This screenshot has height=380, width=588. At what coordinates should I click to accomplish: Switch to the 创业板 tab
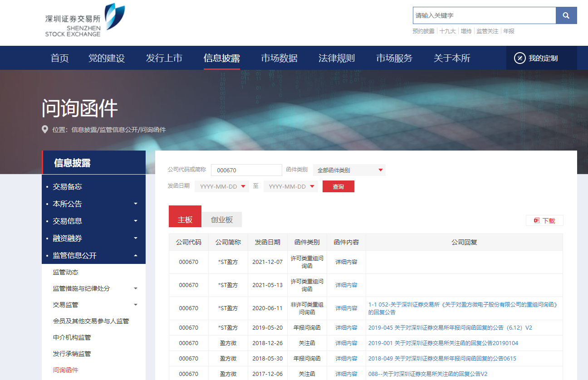[x=222, y=219]
